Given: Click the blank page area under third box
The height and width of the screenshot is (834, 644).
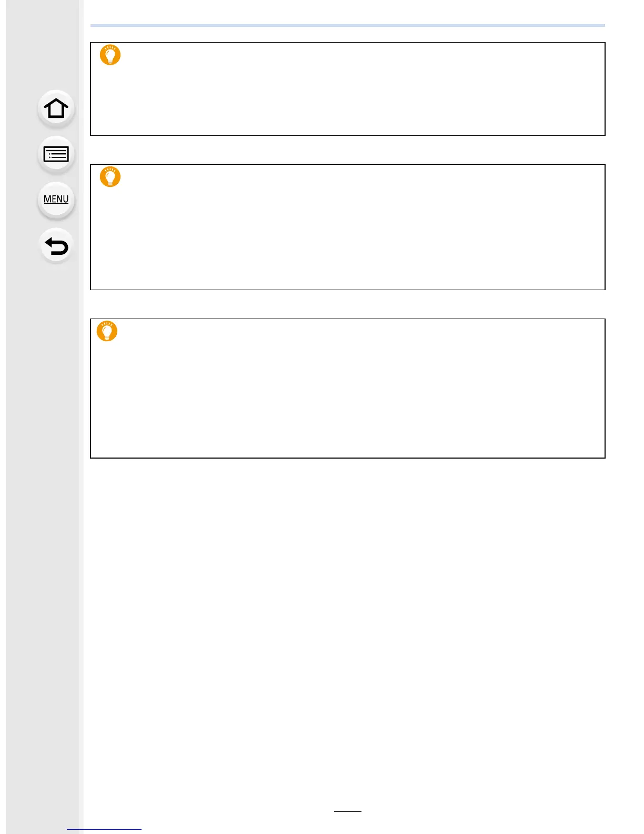Looking at the screenshot, I should (348, 632).
